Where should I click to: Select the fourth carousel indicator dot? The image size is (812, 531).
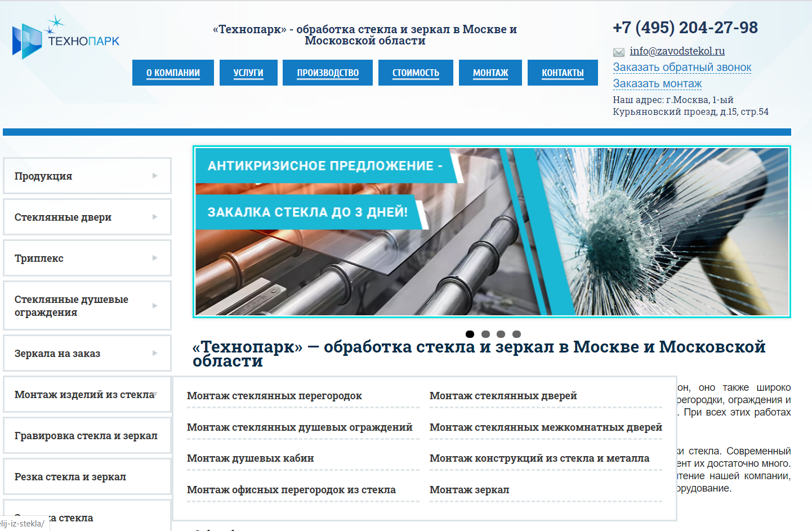pyautogui.click(x=516, y=333)
